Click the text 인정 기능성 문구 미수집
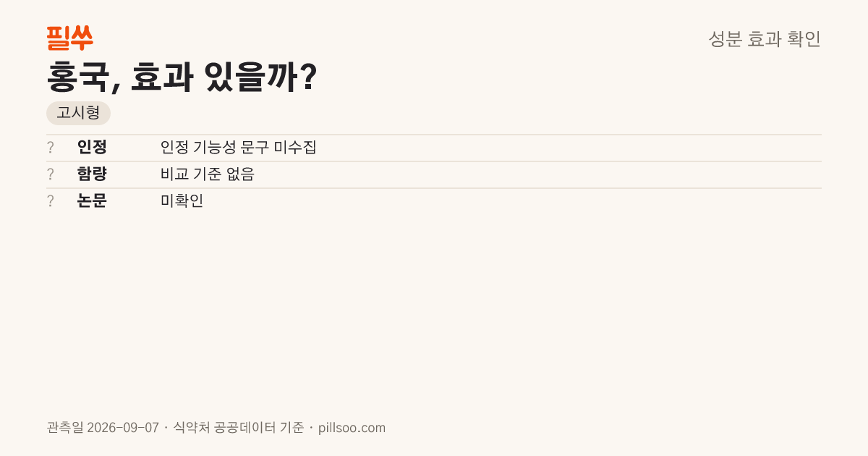The height and width of the screenshot is (456, 868). tap(239, 148)
